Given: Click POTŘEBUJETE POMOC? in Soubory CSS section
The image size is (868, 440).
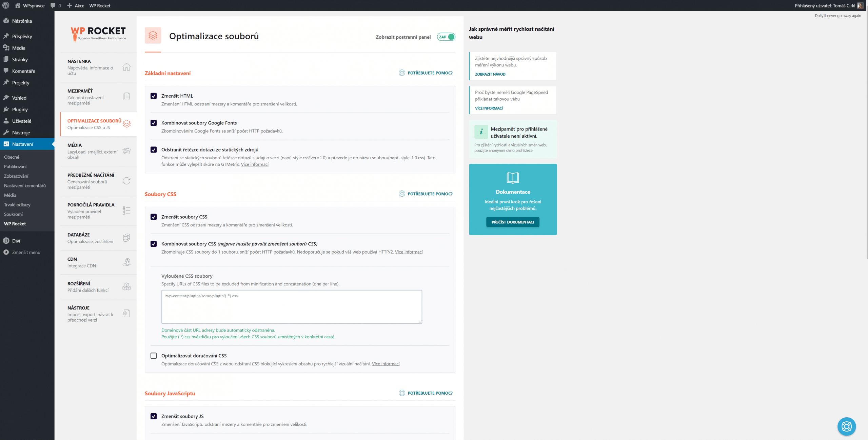Looking at the screenshot, I should [430, 194].
